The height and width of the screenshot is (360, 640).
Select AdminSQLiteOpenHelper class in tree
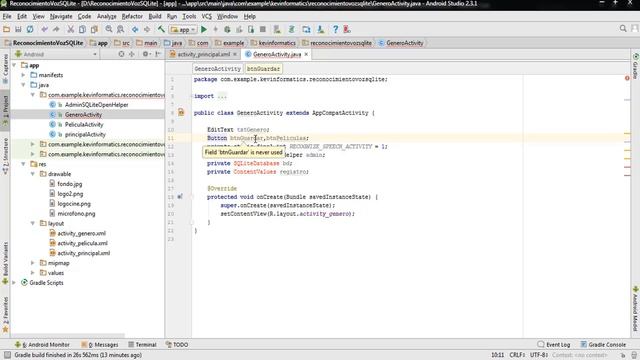[96, 105]
